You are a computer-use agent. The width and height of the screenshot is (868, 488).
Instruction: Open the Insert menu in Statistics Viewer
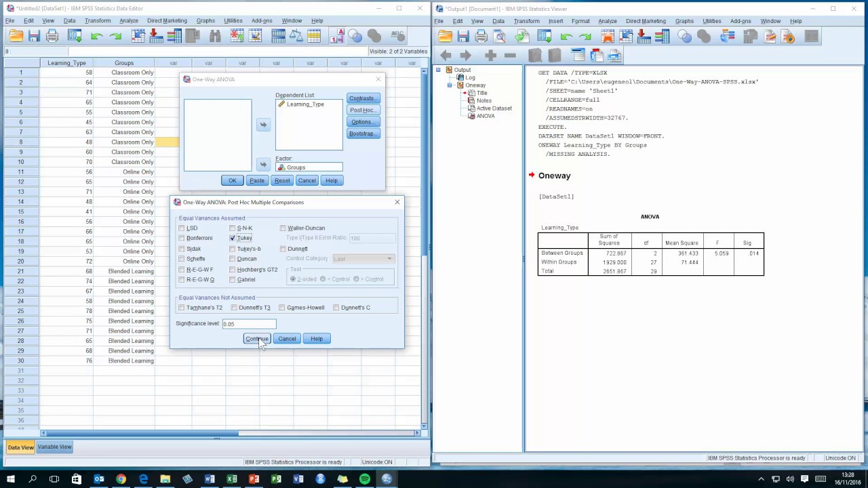tap(556, 21)
